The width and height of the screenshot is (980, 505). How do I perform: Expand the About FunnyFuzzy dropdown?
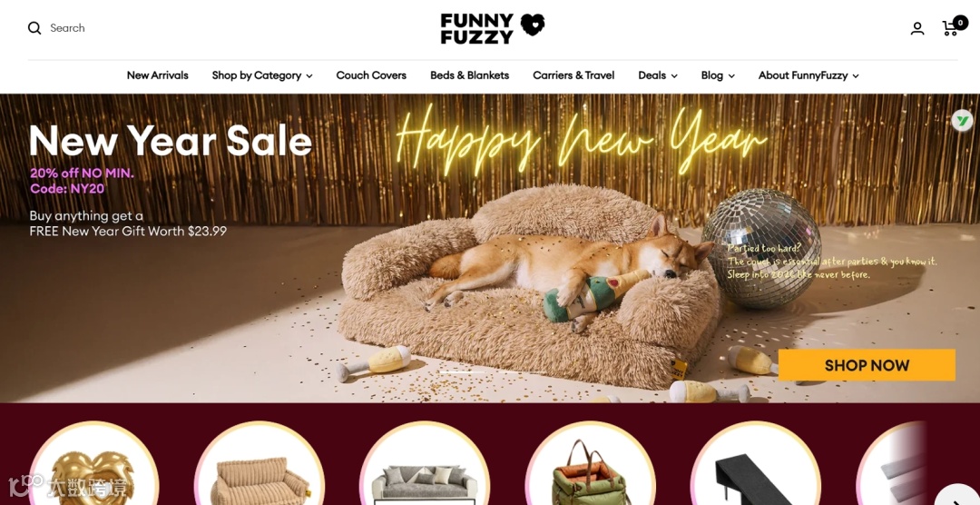(808, 75)
